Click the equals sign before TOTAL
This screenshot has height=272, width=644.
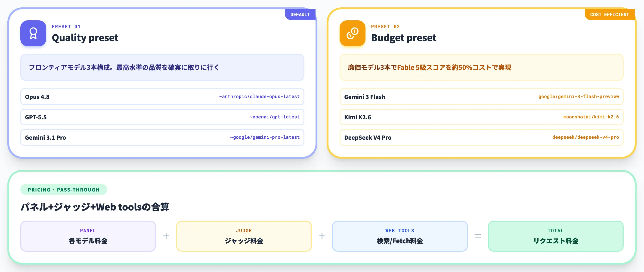tap(478, 236)
